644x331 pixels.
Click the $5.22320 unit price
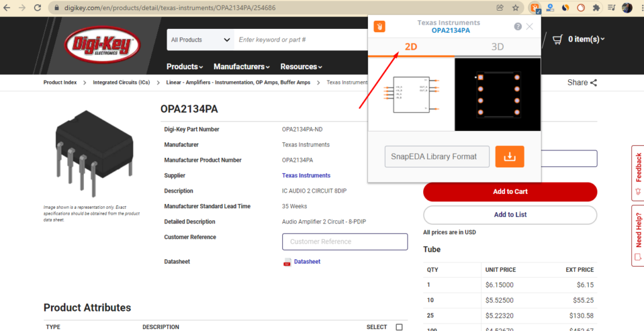tap(499, 316)
